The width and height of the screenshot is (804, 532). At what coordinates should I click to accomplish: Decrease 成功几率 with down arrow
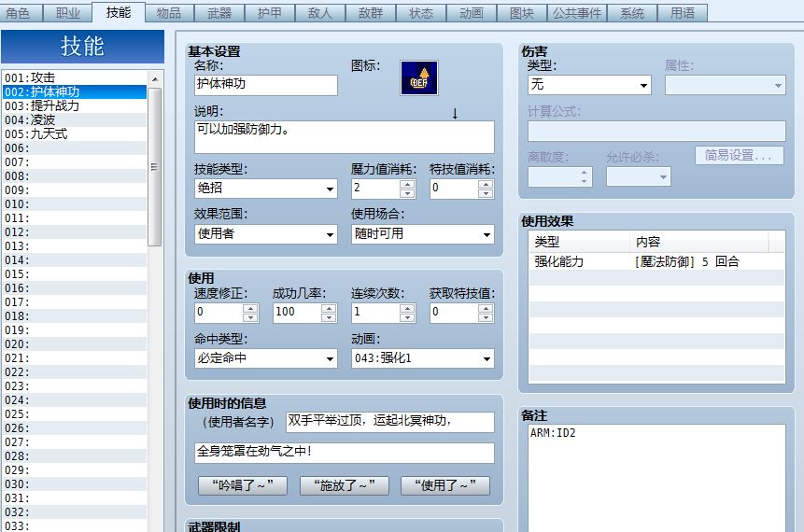click(x=329, y=317)
